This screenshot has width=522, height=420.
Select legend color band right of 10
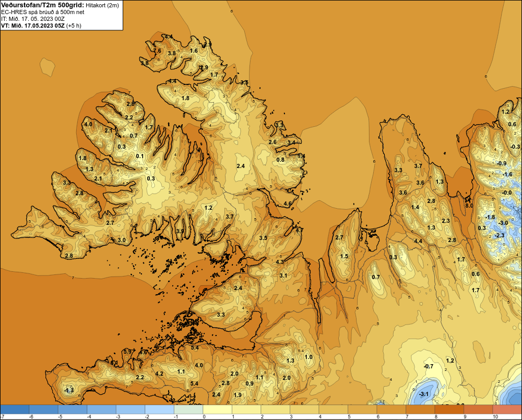pyautogui.click(x=507, y=410)
